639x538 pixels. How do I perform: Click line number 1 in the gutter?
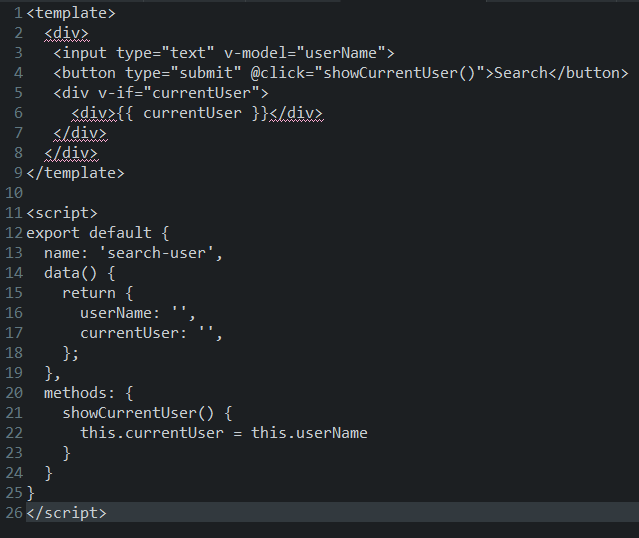click(18, 13)
